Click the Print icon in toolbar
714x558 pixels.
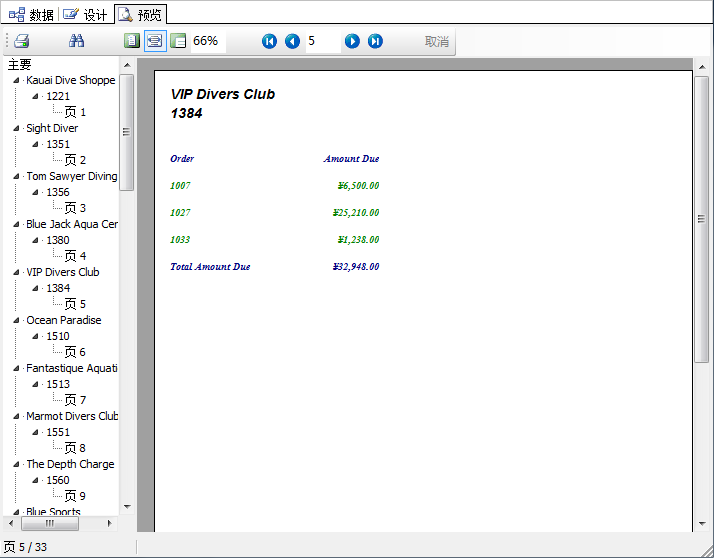click(x=22, y=41)
